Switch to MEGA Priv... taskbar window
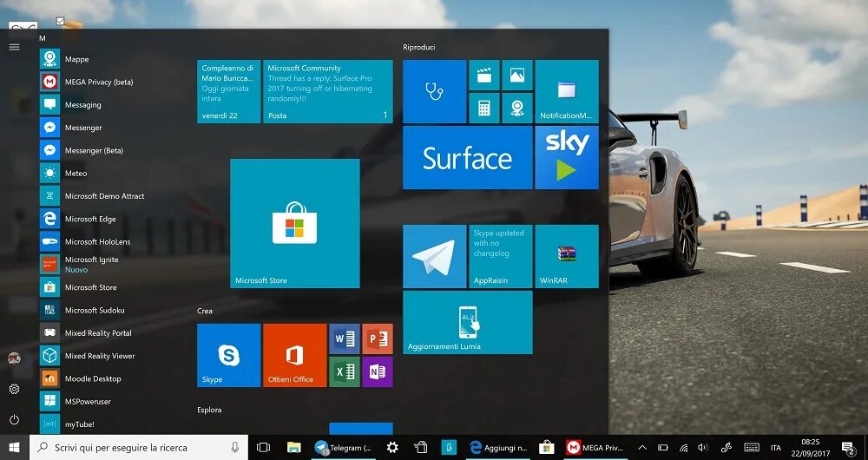The height and width of the screenshot is (460, 868). (x=595, y=447)
